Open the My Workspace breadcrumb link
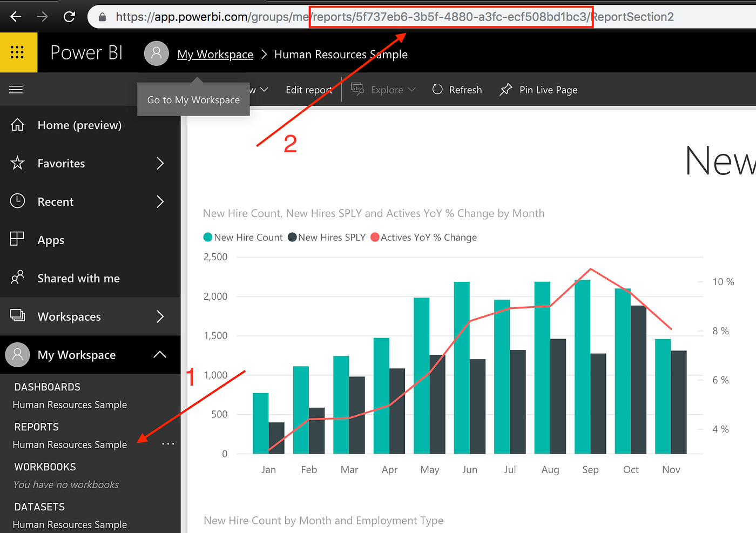 (x=215, y=54)
